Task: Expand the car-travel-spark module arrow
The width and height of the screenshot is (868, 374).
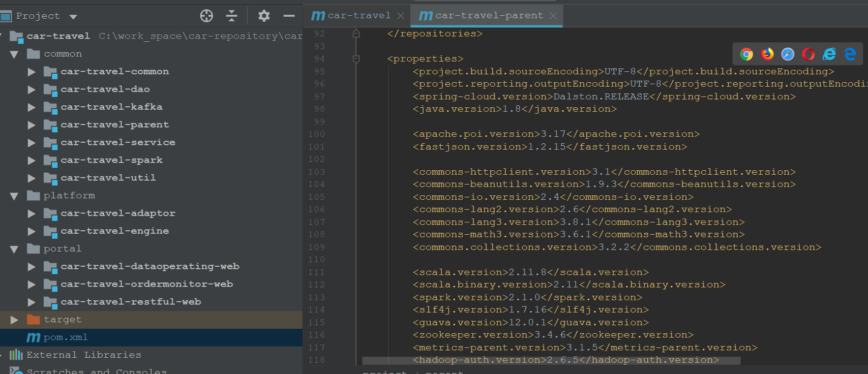Action: tap(31, 160)
